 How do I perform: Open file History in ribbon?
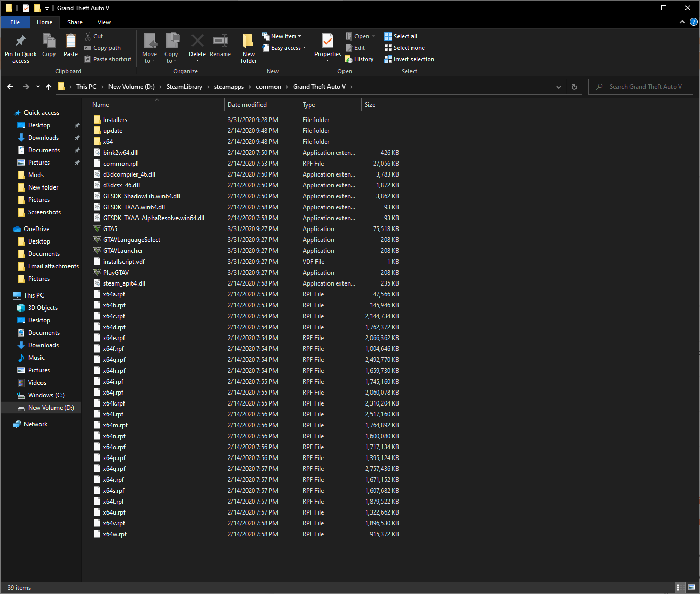(359, 59)
